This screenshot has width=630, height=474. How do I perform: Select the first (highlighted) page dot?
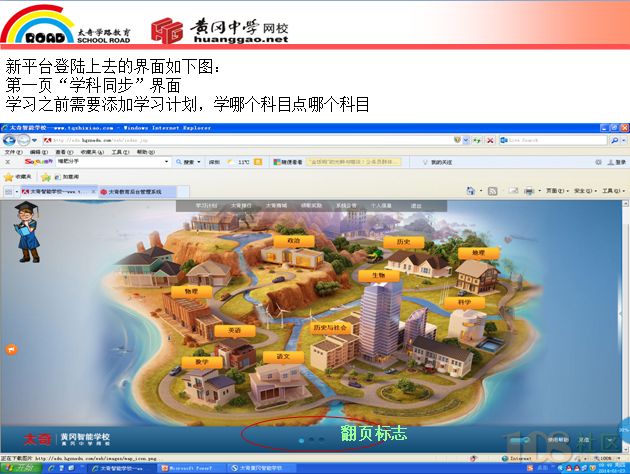tap(301, 441)
